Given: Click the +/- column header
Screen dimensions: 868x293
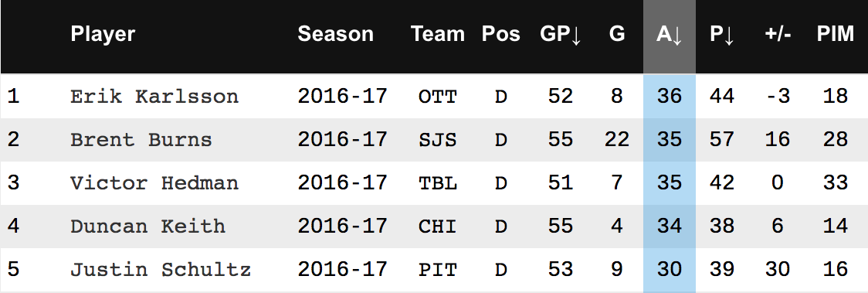Looking at the screenshot, I should (778, 34).
